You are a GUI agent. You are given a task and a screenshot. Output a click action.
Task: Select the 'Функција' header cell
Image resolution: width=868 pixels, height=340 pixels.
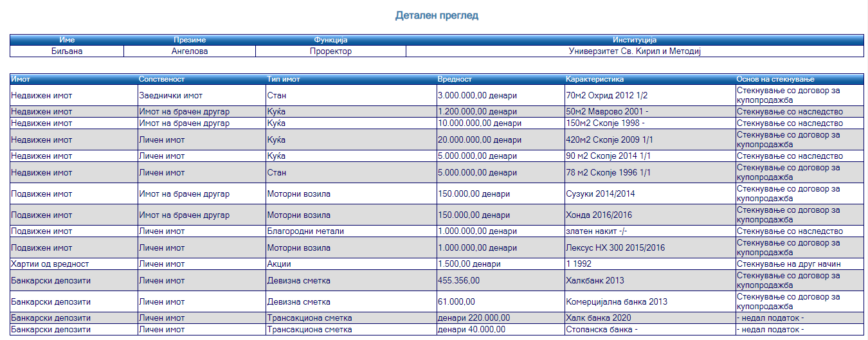[330, 40]
